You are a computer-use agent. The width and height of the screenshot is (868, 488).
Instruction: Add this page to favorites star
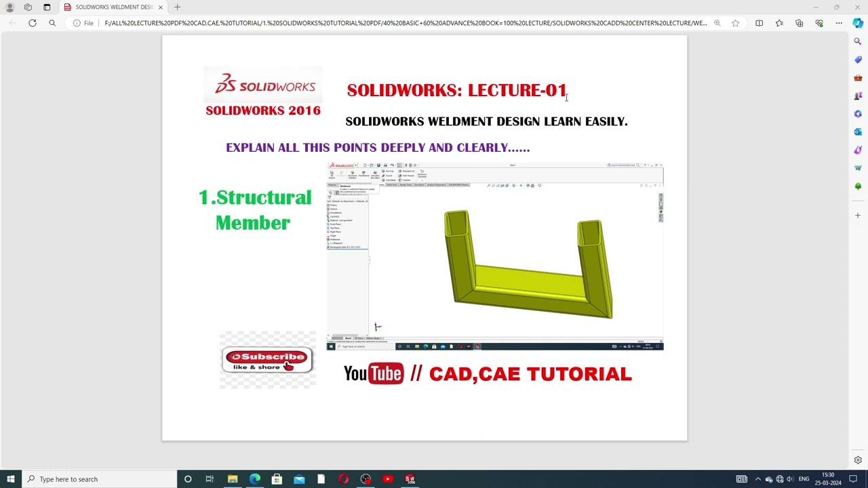click(x=736, y=23)
